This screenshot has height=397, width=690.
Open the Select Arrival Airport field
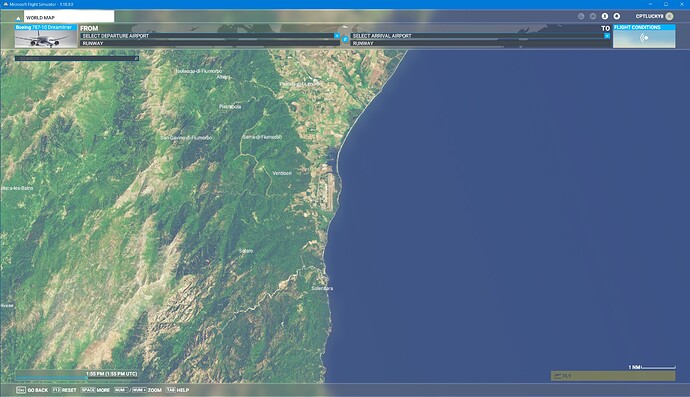[x=480, y=36]
